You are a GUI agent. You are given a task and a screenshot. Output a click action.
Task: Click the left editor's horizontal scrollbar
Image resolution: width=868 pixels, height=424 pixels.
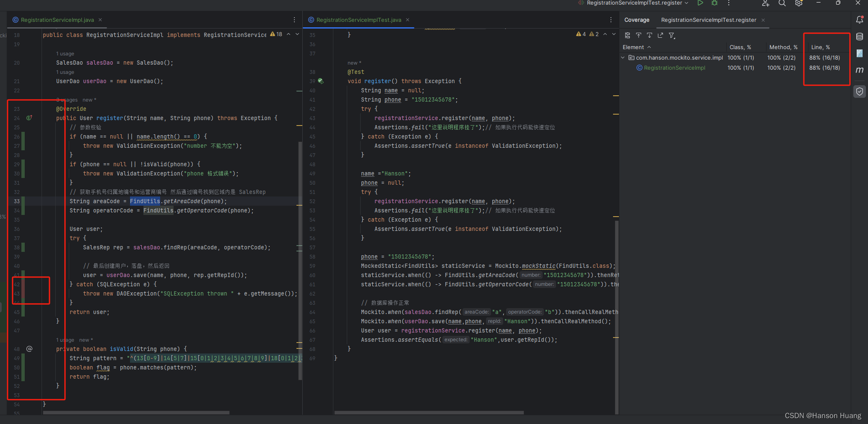pos(136,413)
